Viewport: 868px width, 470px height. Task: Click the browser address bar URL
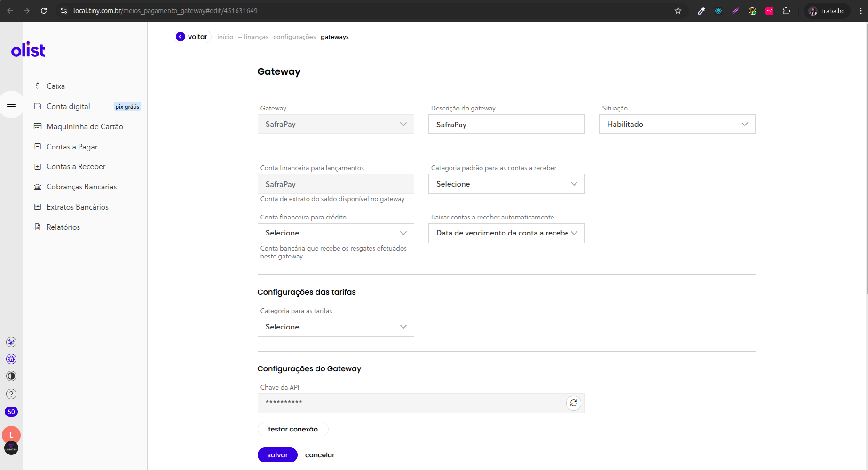[x=166, y=11]
